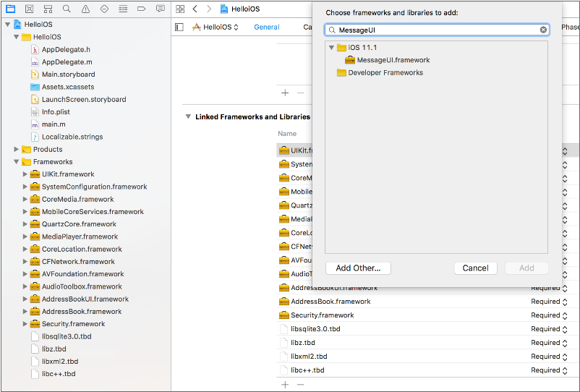Viewport: 580px width, 392px height.
Task: Collapse the iOS 11.1 folder in dialog
Action: [332, 48]
